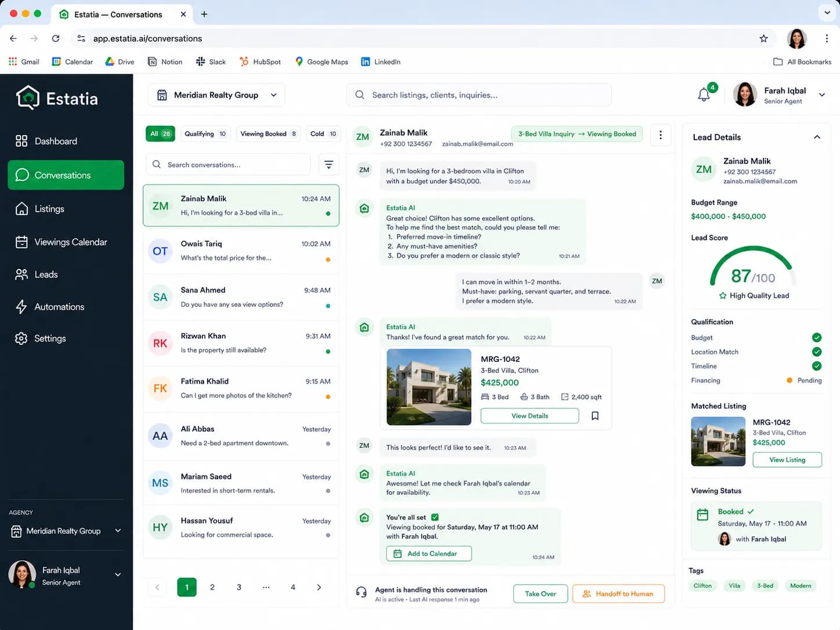The image size is (840, 630).
Task: Open the Slack bookmark
Action: point(211,61)
